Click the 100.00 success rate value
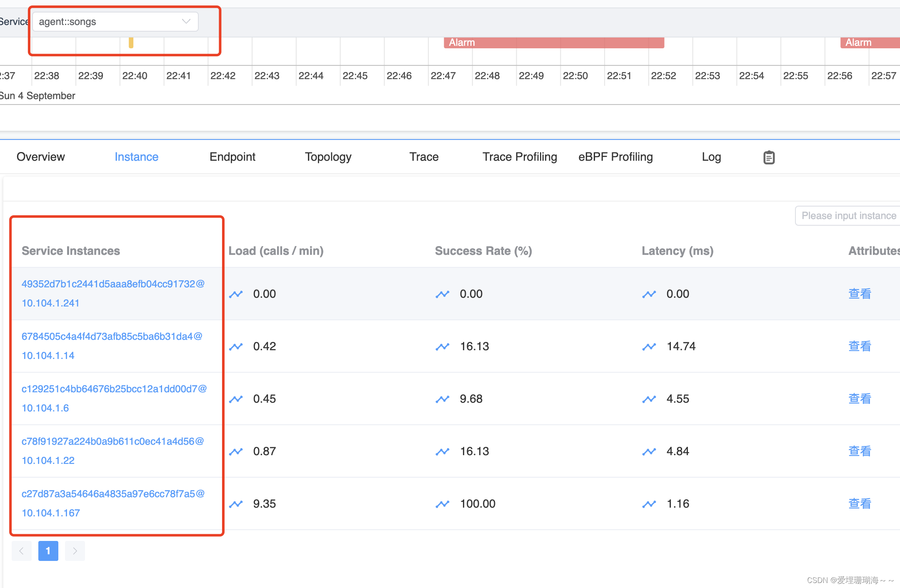 [x=478, y=504]
